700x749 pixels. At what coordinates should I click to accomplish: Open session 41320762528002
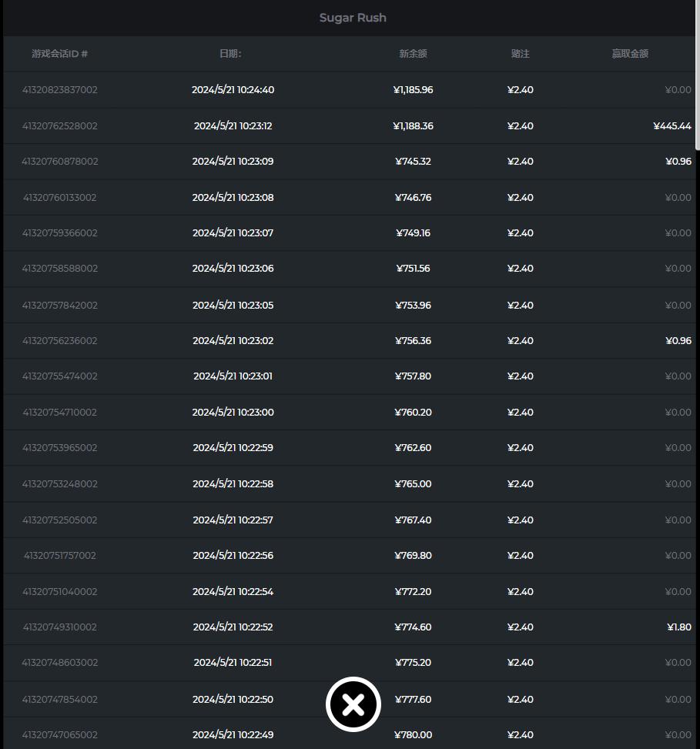(x=60, y=125)
